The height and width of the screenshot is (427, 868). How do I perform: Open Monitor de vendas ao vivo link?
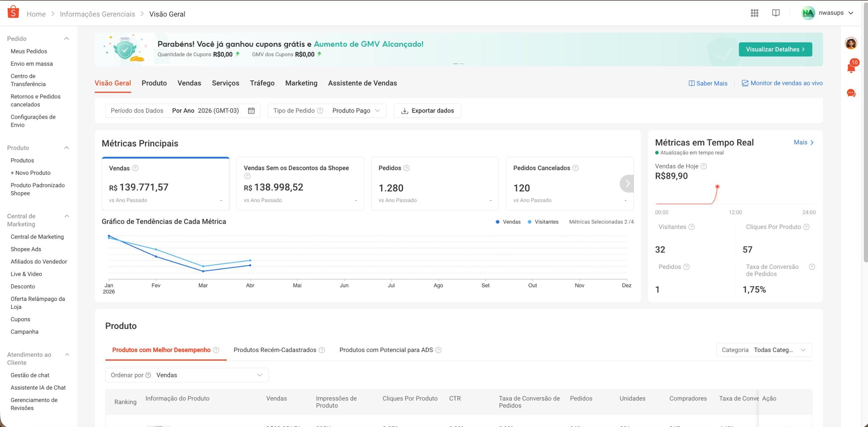[782, 83]
